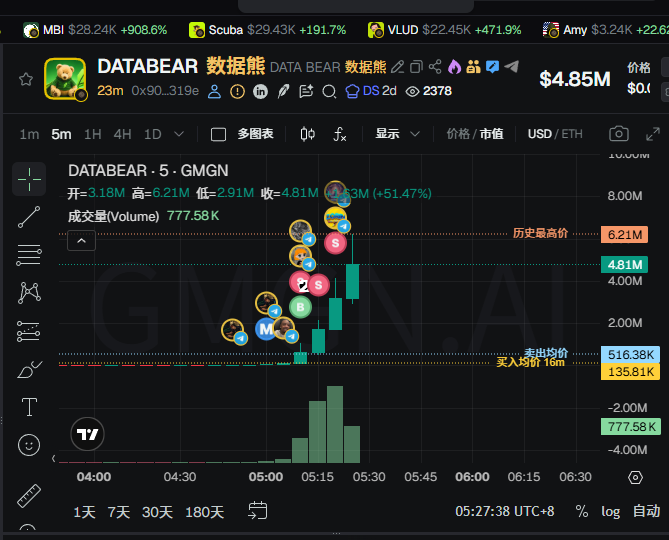Switch chart to 4H interval
The image size is (669, 540).
point(122,134)
